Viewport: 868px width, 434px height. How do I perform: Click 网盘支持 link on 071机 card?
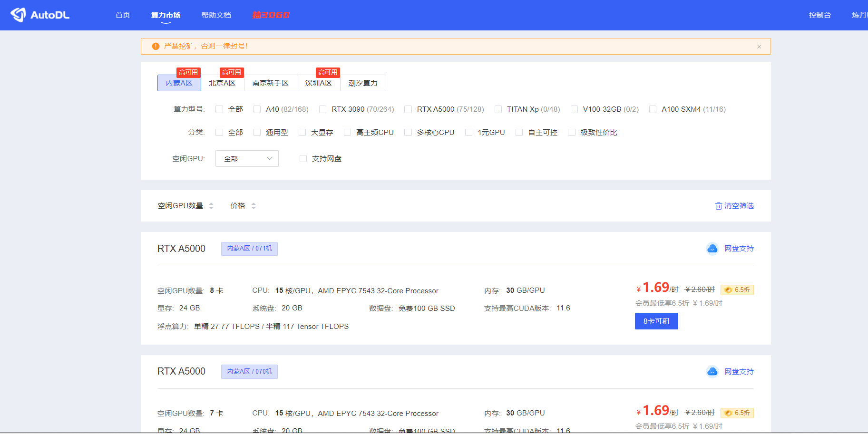(739, 249)
